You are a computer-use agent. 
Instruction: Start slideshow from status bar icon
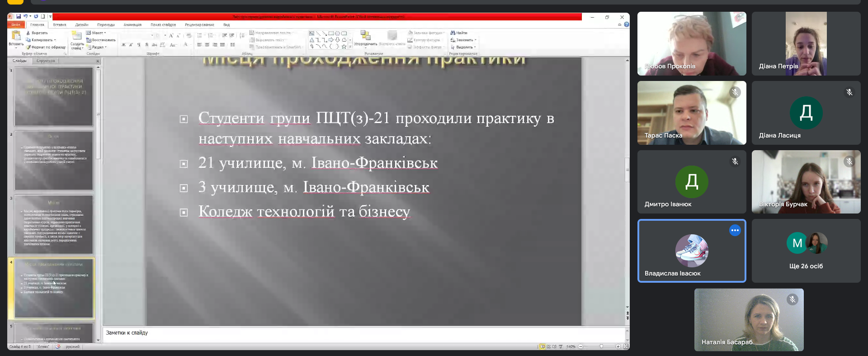click(561, 347)
